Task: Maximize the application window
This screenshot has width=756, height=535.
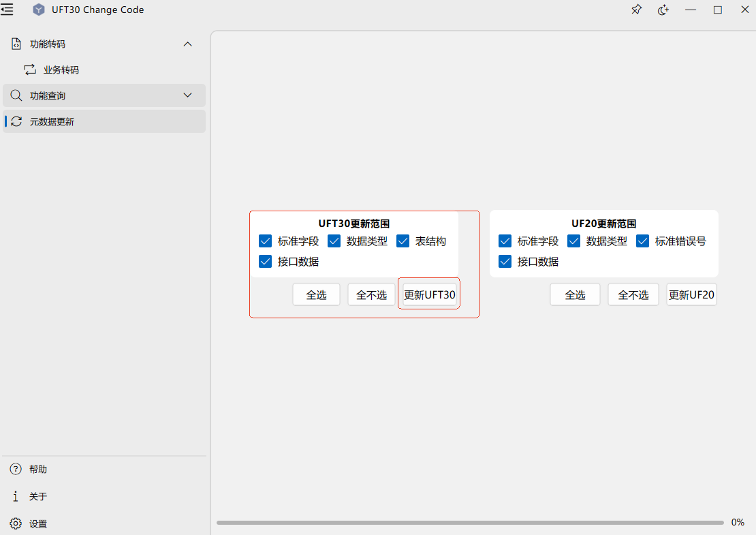Action: pos(717,10)
